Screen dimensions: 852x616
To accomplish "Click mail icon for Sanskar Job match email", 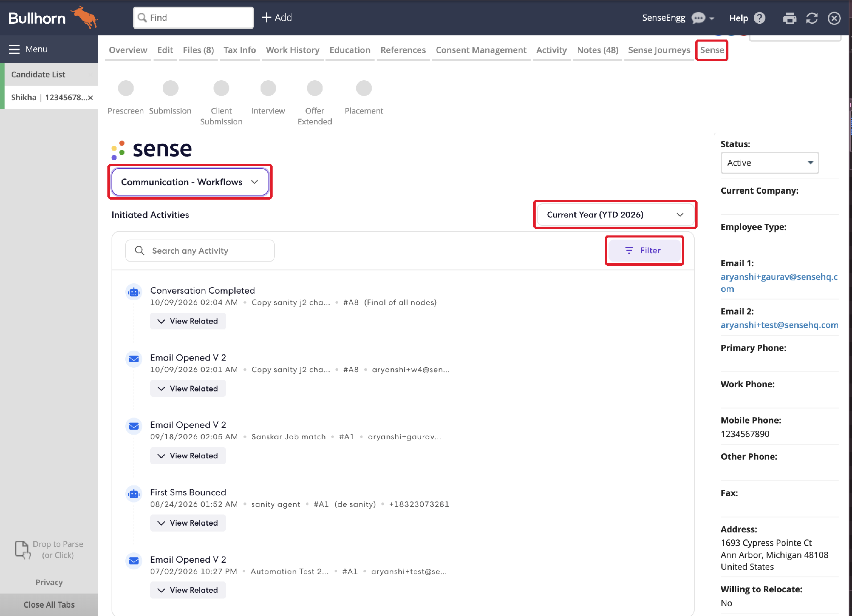I will point(134,426).
